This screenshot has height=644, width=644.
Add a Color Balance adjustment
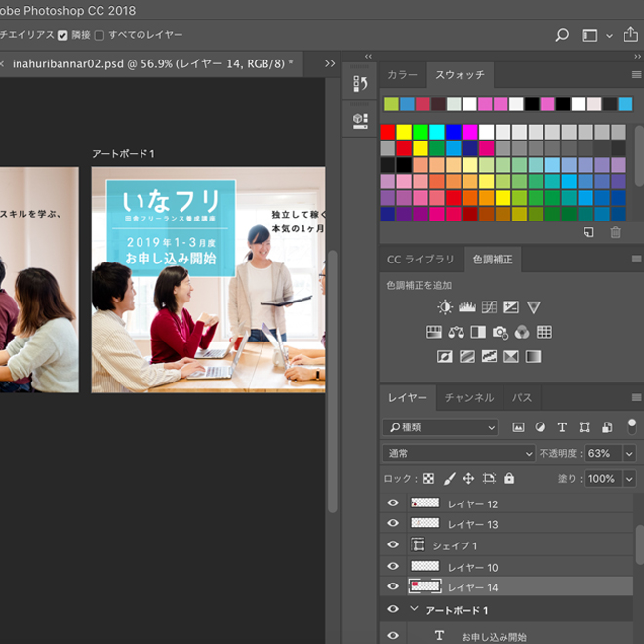pyautogui.click(x=456, y=332)
